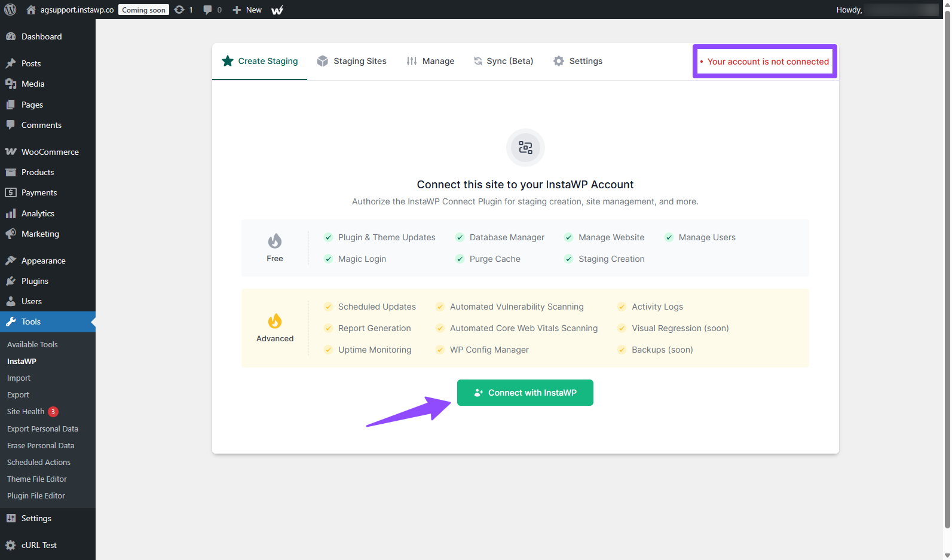This screenshot has height=560, width=952.
Task: Open the updates icon showing 1
Action: coord(183,10)
